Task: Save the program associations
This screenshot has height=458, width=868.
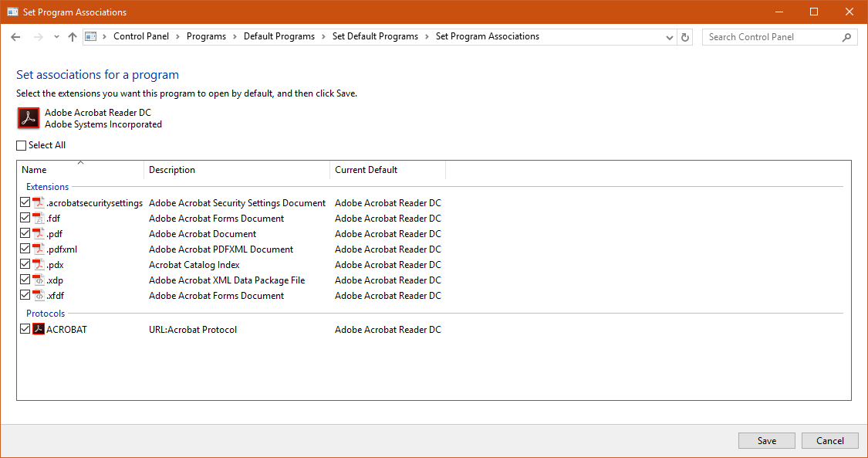Action: click(x=767, y=441)
